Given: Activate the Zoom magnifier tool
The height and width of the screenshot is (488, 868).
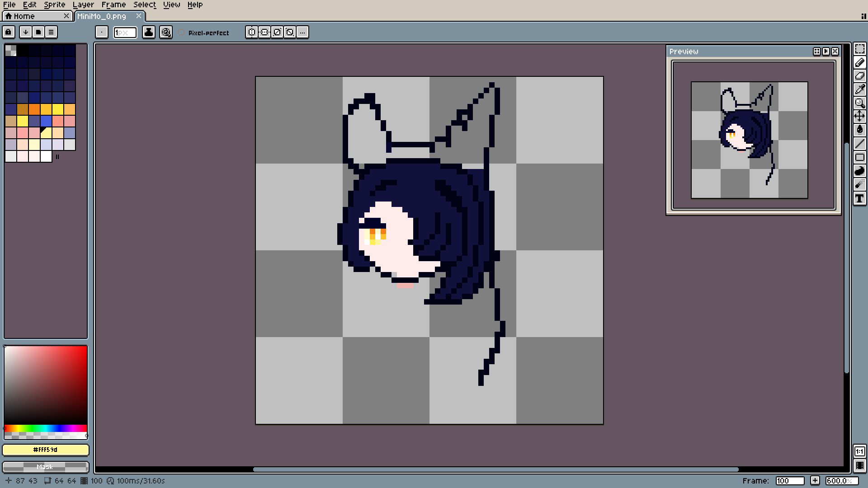Looking at the screenshot, I should pyautogui.click(x=859, y=103).
